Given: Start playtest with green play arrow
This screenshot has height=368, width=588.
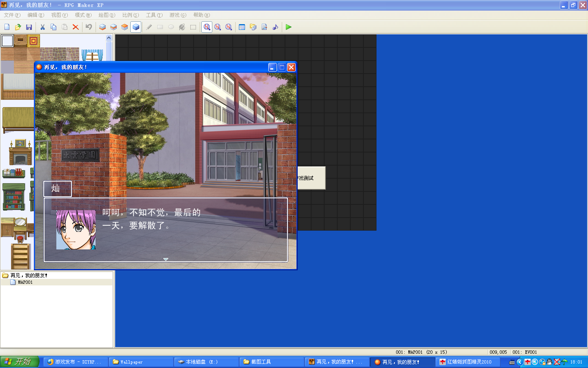Looking at the screenshot, I should point(289,27).
